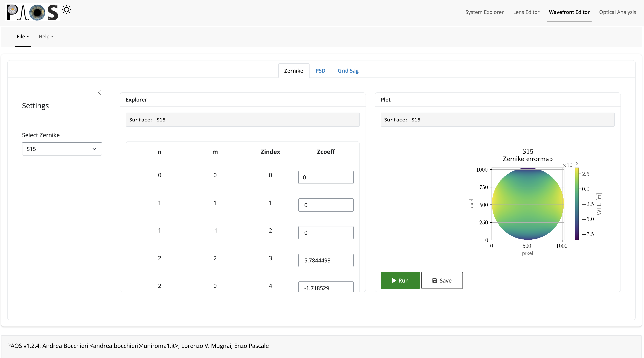Image resolution: width=644 pixels, height=358 pixels.
Task: Go to Lens Editor page
Action: pyautogui.click(x=526, y=12)
